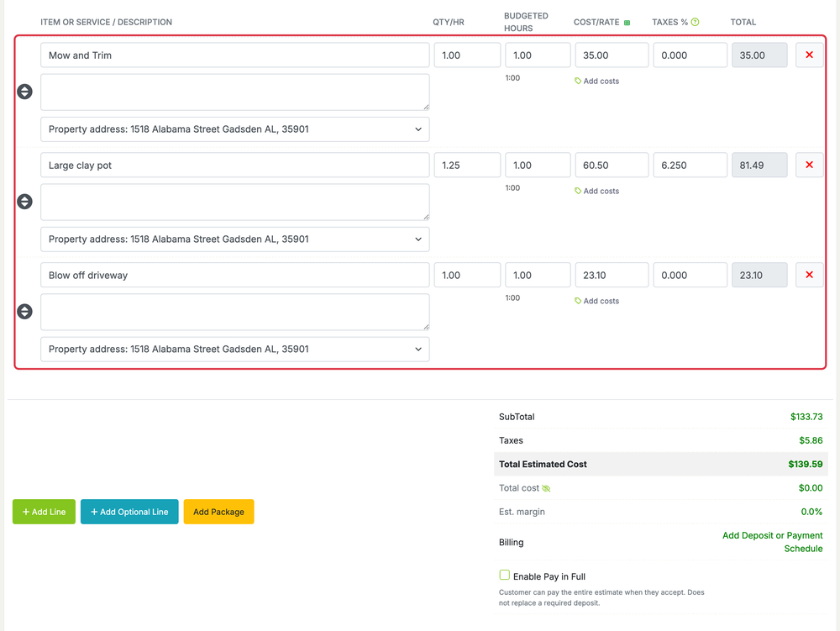Edit the Mow and Trim quantity field

click(x=467, y=55)
